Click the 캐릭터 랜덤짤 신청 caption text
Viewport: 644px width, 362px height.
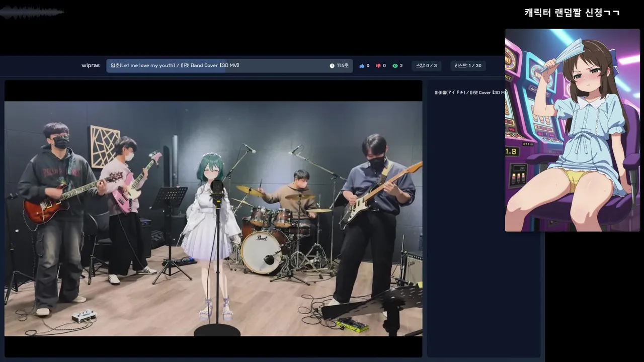pos(572,13)
